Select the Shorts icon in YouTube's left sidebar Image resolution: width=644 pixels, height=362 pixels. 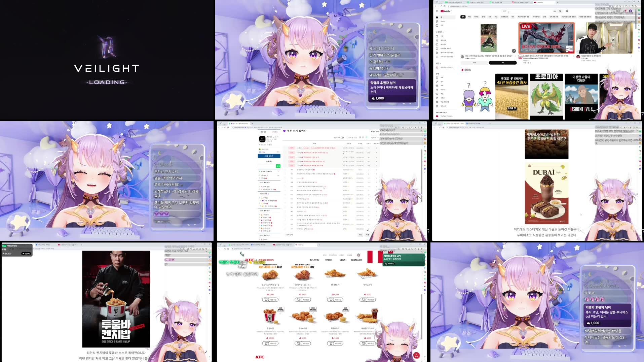437,21
